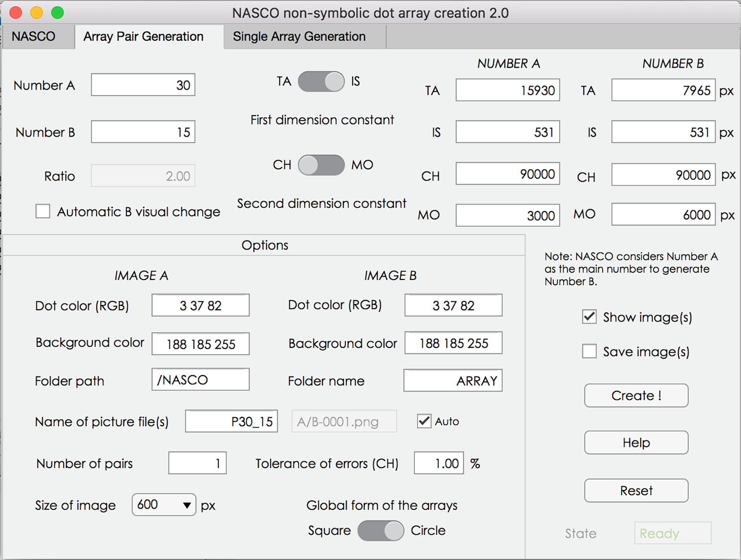
Task: Open the Size of image dropdown
Action: 164,505
